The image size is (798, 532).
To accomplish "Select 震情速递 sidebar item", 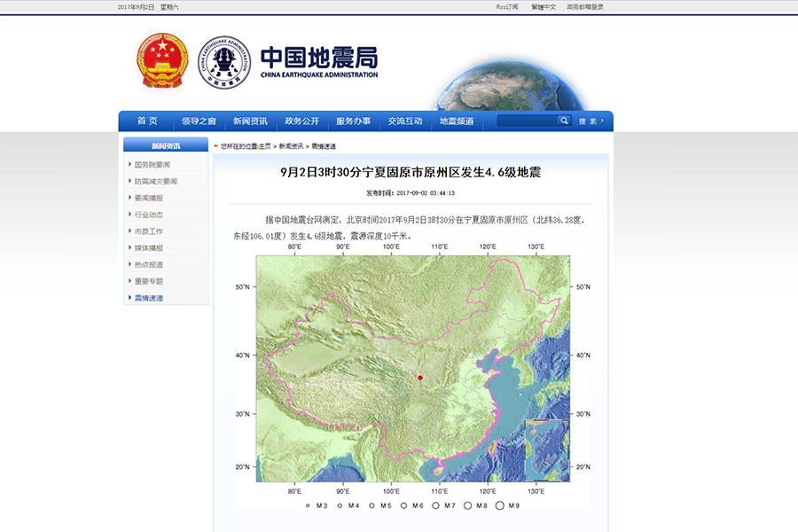I will [148, 298].
